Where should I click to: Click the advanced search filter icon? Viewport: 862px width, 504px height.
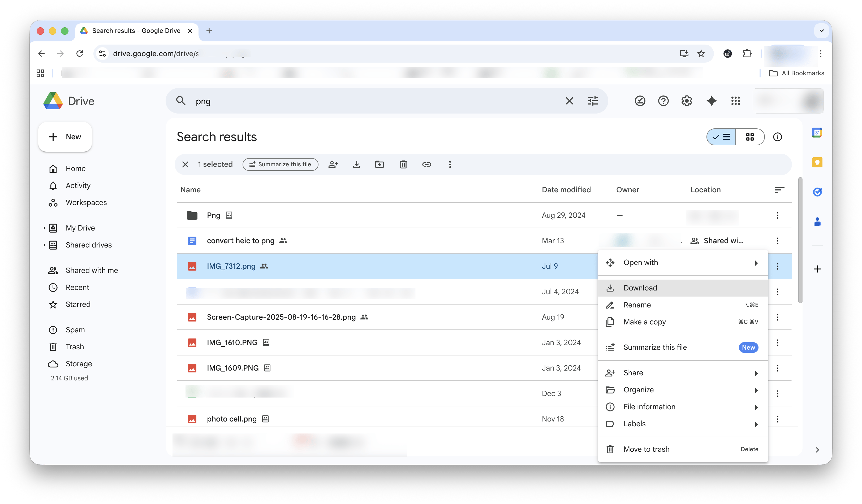click(592, 101)
